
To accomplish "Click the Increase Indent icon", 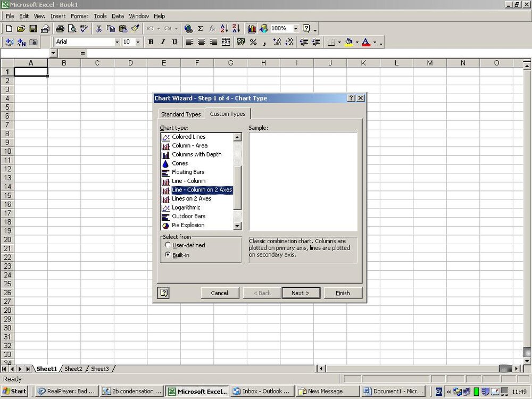I will click(316, 42).
